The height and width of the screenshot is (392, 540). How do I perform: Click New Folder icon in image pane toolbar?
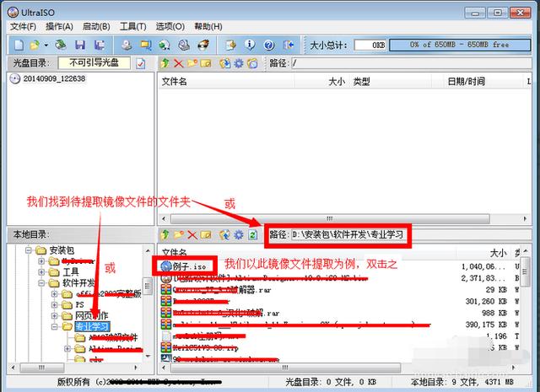192,63
